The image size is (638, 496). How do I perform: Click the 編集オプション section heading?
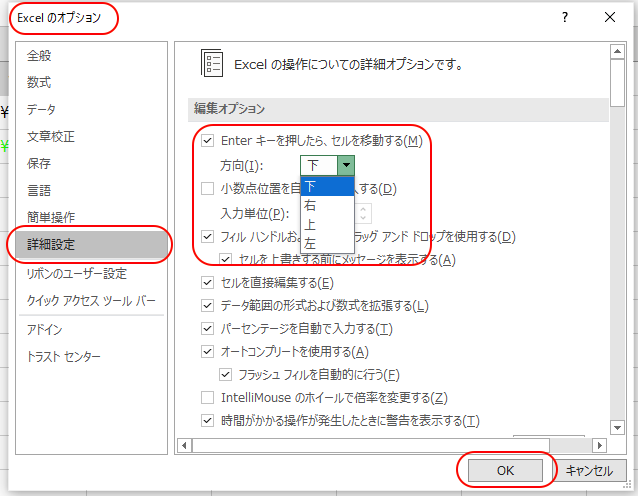coord(229,109)
